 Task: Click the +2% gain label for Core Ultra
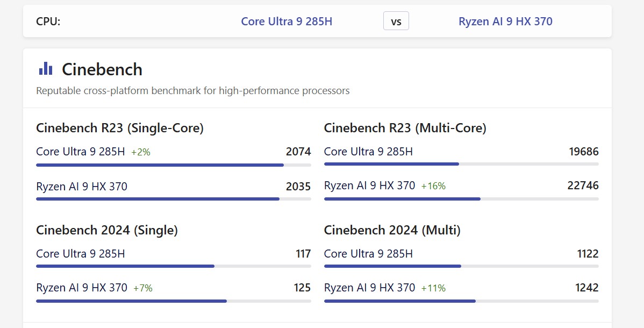click(142, 152)
